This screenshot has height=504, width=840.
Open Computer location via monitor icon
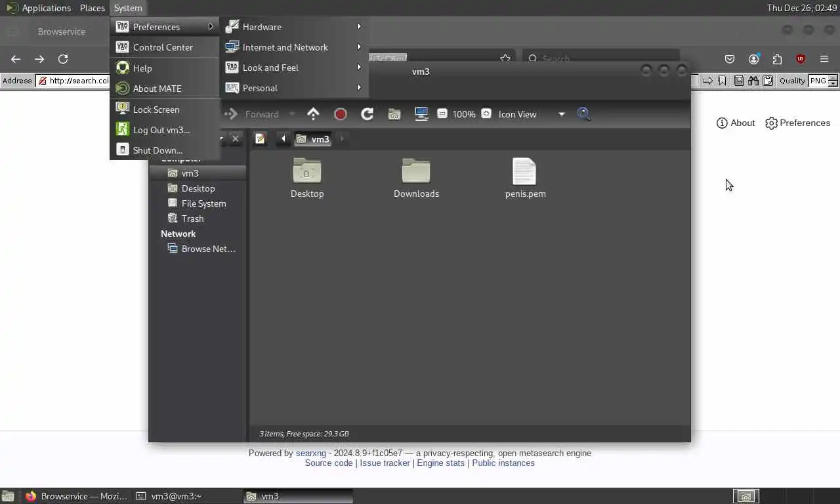coord(421,114)
